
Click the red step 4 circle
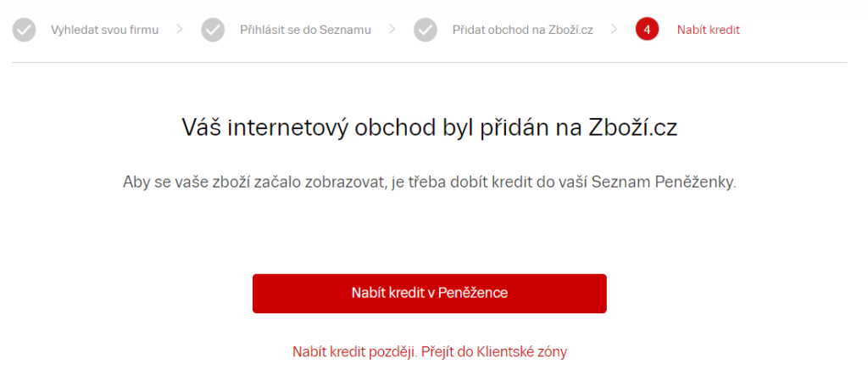click(x=647, y=30)
